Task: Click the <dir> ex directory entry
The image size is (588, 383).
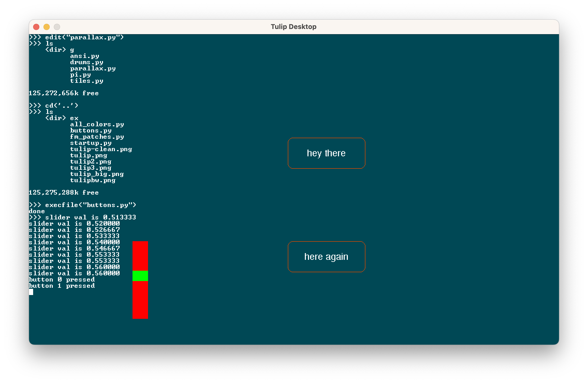Action: tap(62, 118)
